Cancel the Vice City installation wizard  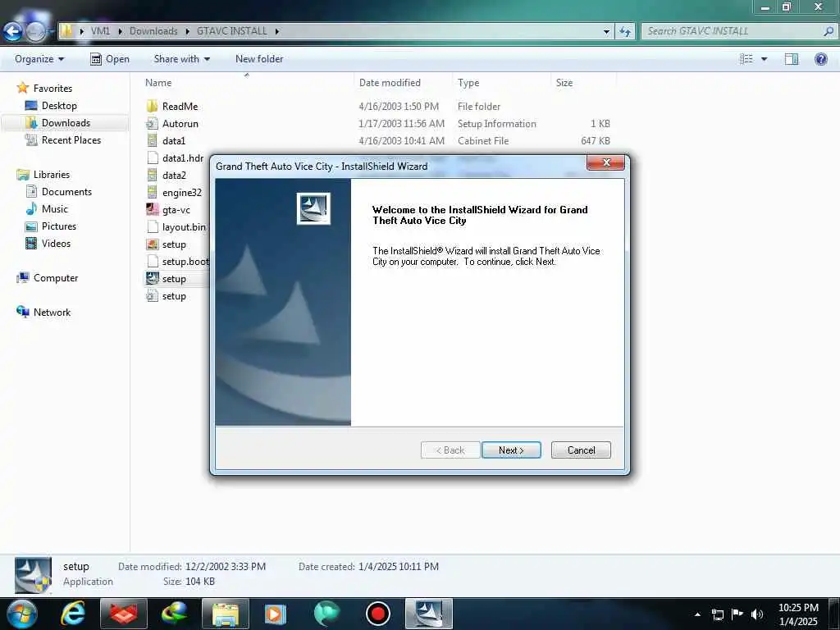click(581, 450)
